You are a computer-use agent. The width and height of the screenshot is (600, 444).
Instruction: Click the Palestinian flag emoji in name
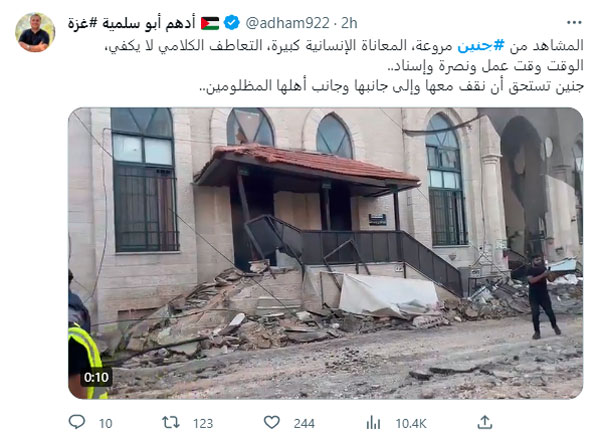coord(210,23)
